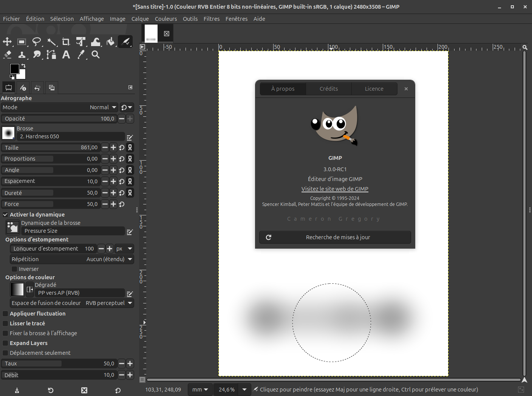Click the brush preview thumbnail
The height and width of the screenshot is (396, 532).
pos(8,133)
